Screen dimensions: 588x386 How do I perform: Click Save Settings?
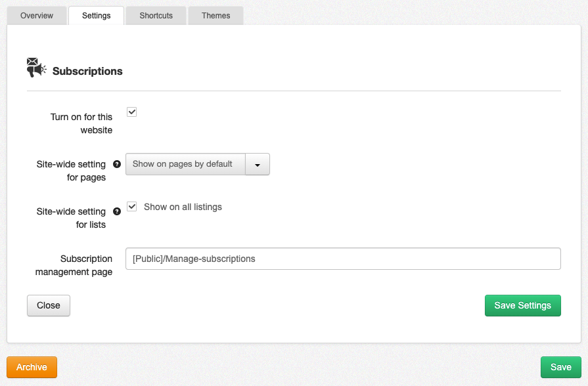[x=522, y=305]
